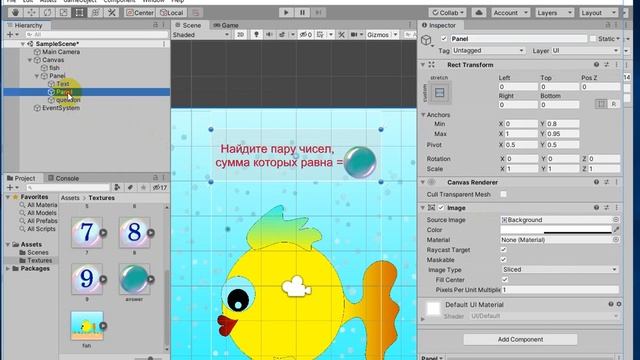
Task: Toggle Cull Transparent Mesh
Action: pos(503,194)
